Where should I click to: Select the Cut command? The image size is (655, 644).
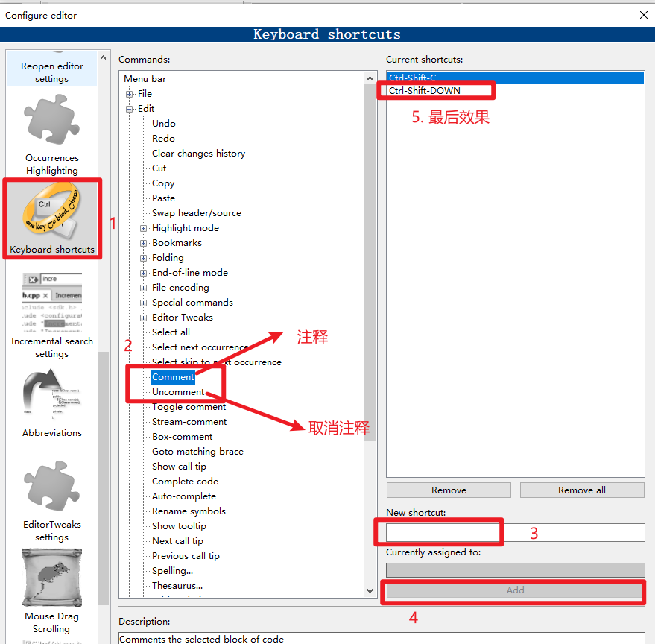(x=159, y=168)
